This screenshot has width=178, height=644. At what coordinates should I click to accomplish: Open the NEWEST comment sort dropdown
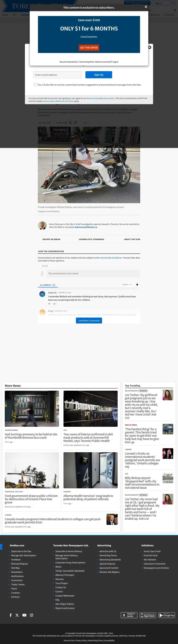(127, 285)
